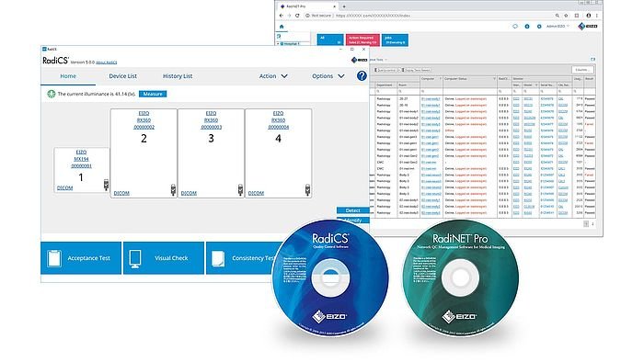Click the Measure illuminance button
This screenshot has height=362, width=644.
pos(153,94)
